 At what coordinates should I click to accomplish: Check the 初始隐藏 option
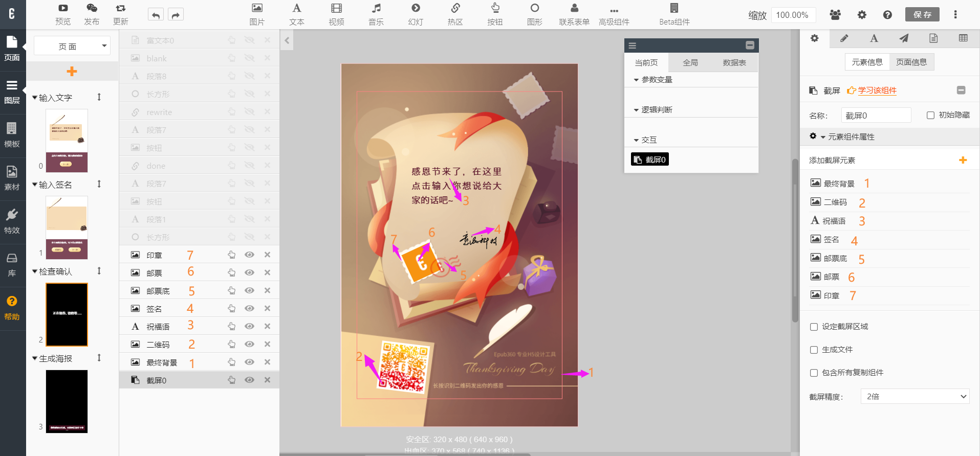[x=930, y=116]
